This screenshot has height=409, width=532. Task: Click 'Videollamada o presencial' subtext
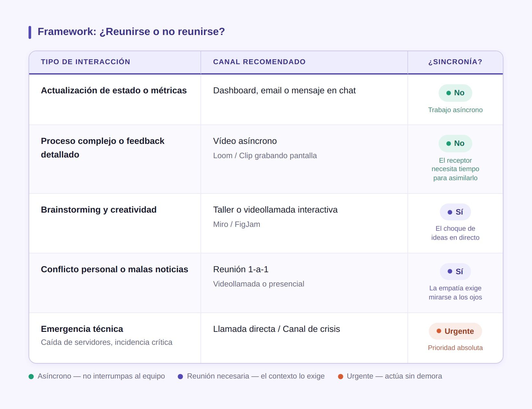[259, 284]
